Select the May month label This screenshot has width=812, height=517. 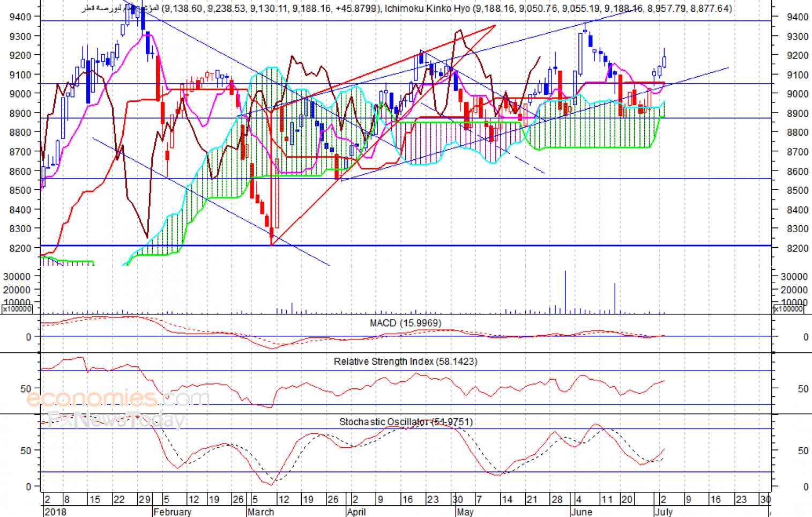[x=465, y=512]
